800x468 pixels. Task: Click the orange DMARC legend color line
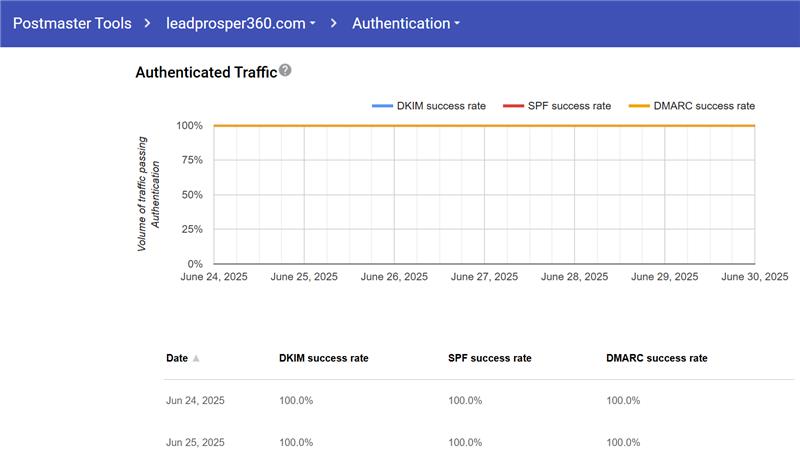pos(639,105)
